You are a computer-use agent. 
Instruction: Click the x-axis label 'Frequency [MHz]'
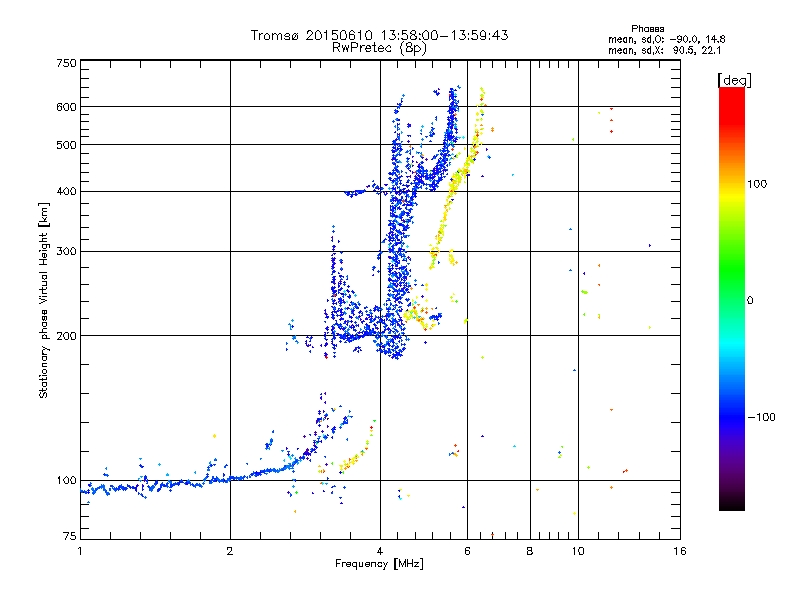[379, 564]
